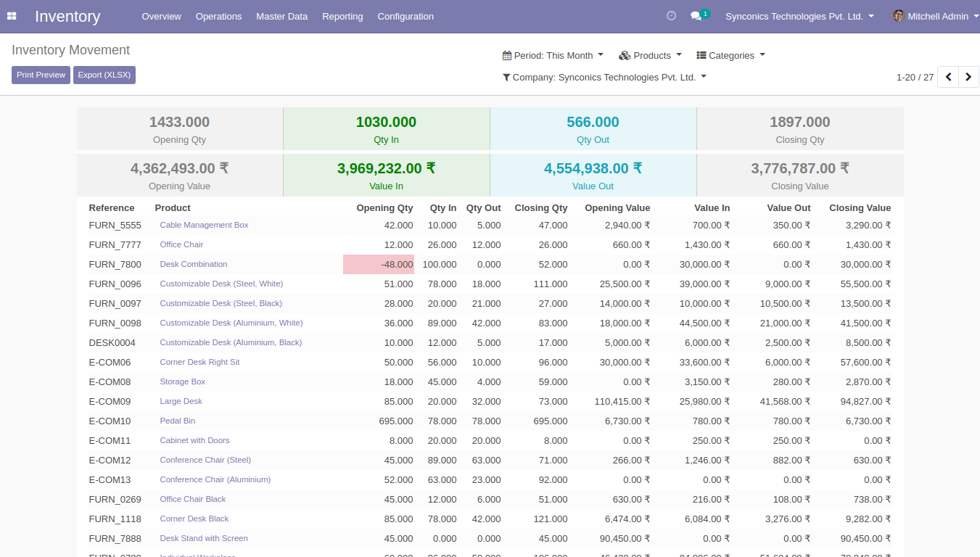Click the calendar icon beside Period
Image resolution: width=980 pixels, height=557 pixels.
[x=507, y=56]
